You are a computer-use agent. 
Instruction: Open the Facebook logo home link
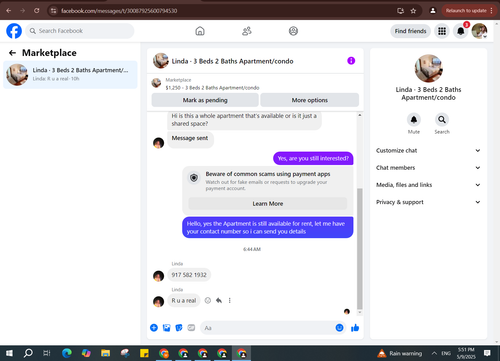pyautogui.click(x=14, y=31)
